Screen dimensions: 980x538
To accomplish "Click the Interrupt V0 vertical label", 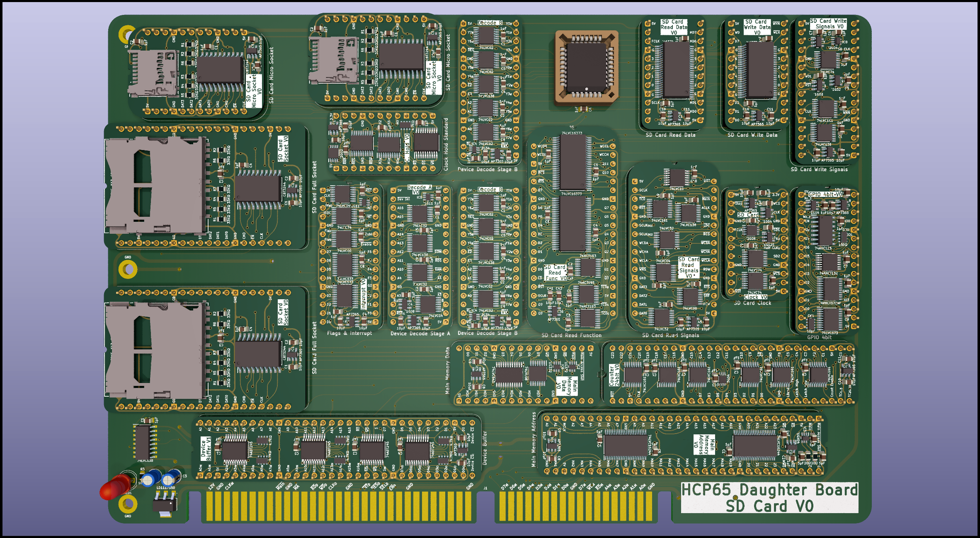I will [363, 293].
